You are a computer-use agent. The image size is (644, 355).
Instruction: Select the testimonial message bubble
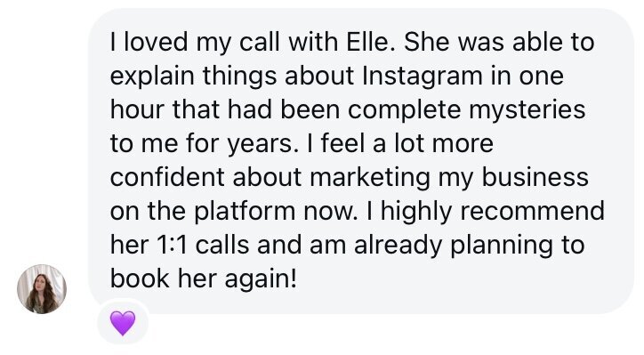click(x=361, y=161)
